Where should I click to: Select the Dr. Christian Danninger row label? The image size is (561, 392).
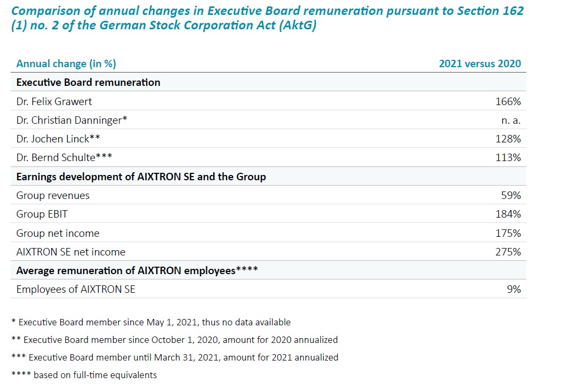click(x=71, y=120)
